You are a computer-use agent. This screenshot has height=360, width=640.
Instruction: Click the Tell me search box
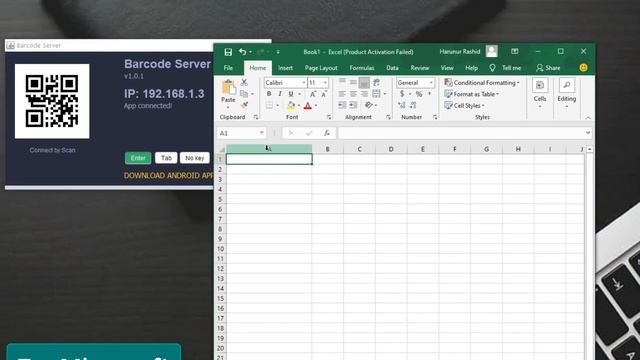(x=505, y=68)
